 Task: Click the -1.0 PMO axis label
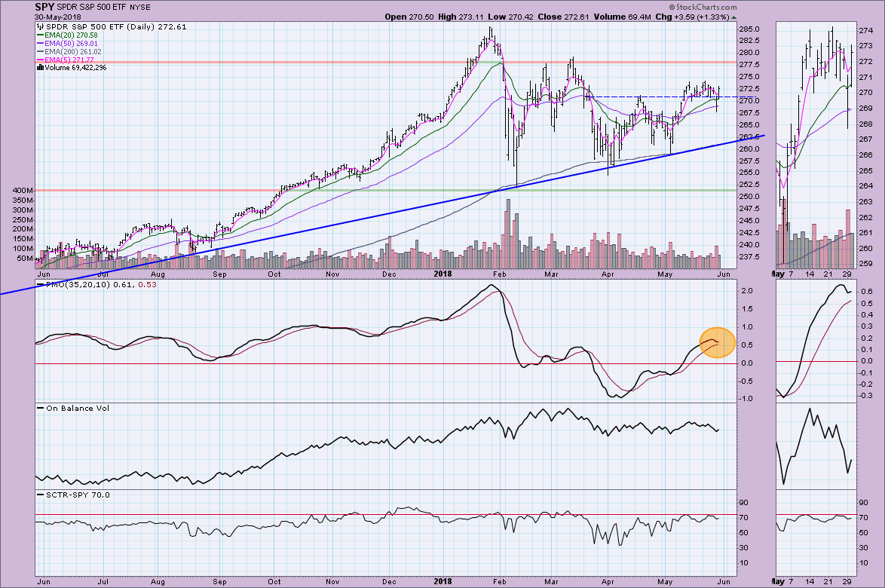pos(746,399)
